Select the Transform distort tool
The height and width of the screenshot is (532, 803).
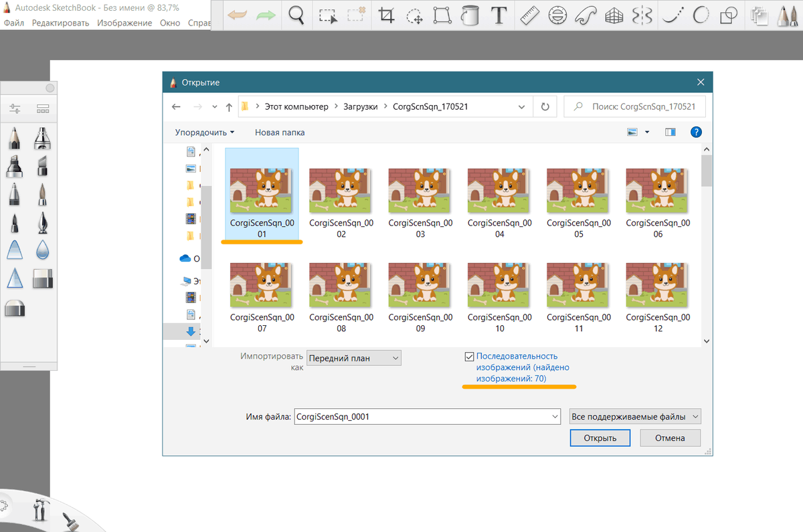pyautogui.click(x=442, y=15)
